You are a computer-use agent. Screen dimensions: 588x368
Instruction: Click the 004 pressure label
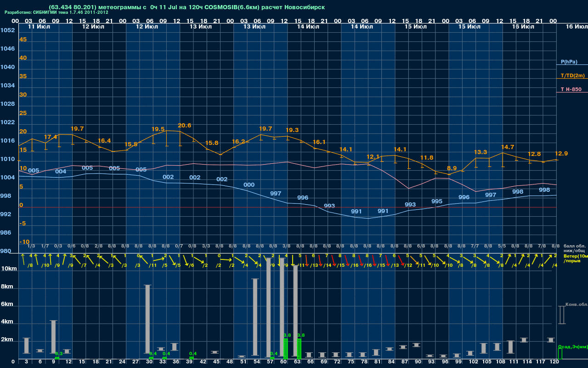61,172
